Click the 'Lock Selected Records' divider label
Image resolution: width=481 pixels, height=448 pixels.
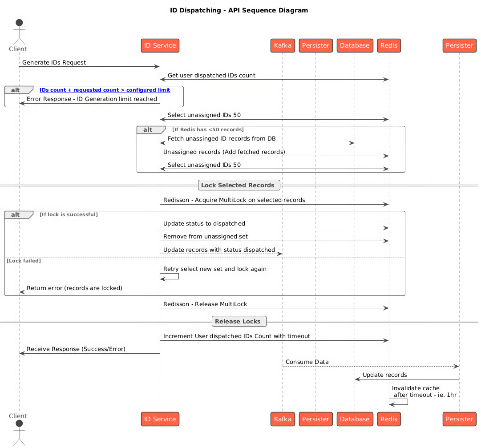tap(238, 185)
